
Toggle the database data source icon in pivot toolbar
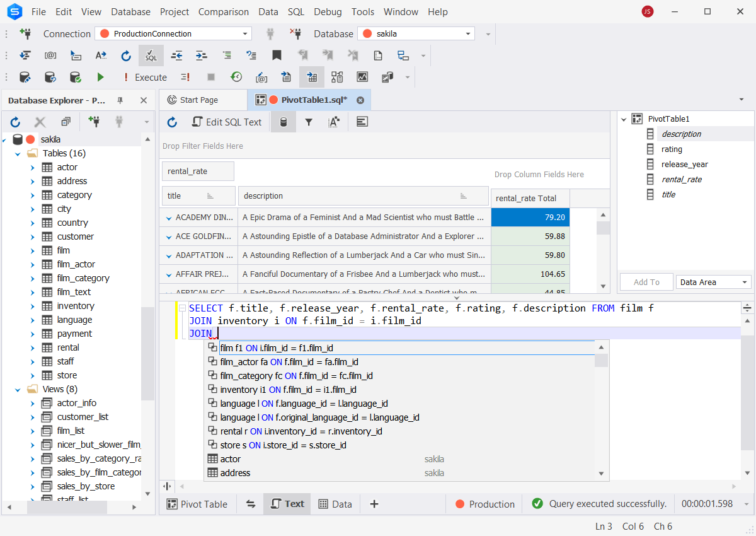(283, 122)
